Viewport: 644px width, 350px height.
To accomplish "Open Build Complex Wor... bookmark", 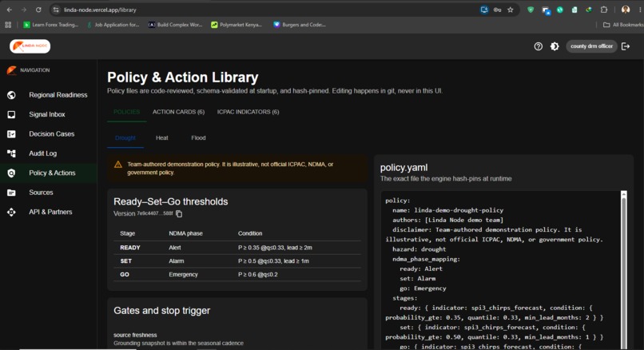I will [175, 25].
